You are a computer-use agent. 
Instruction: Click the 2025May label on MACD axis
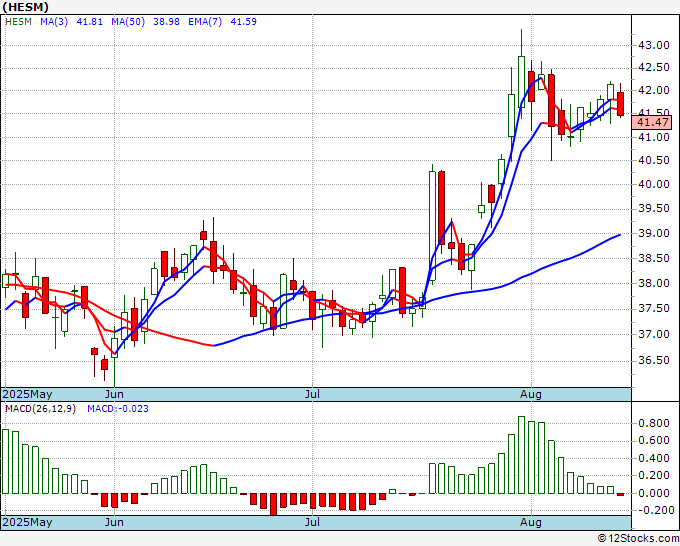coord(27,522)
